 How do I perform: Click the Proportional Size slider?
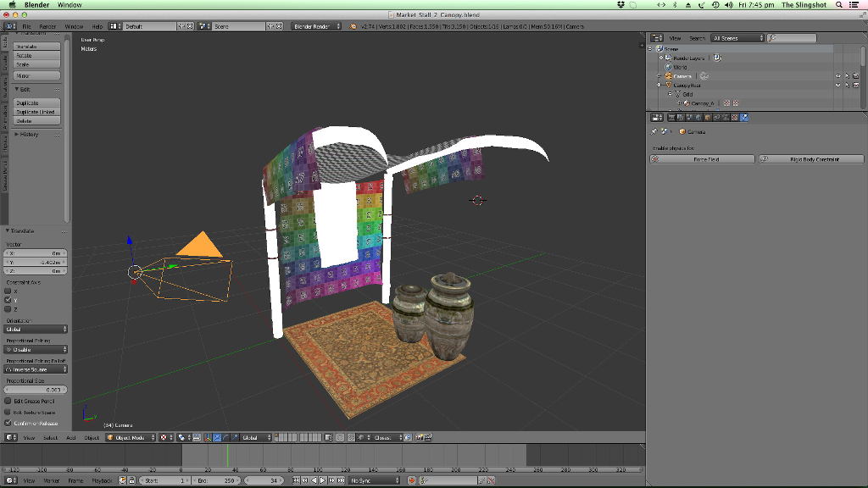pos(36,390)
